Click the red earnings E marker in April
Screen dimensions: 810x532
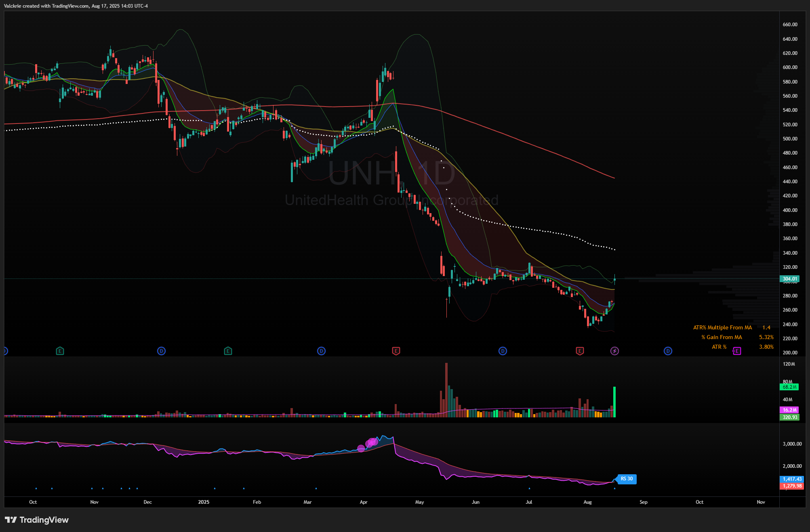(396, 351)
